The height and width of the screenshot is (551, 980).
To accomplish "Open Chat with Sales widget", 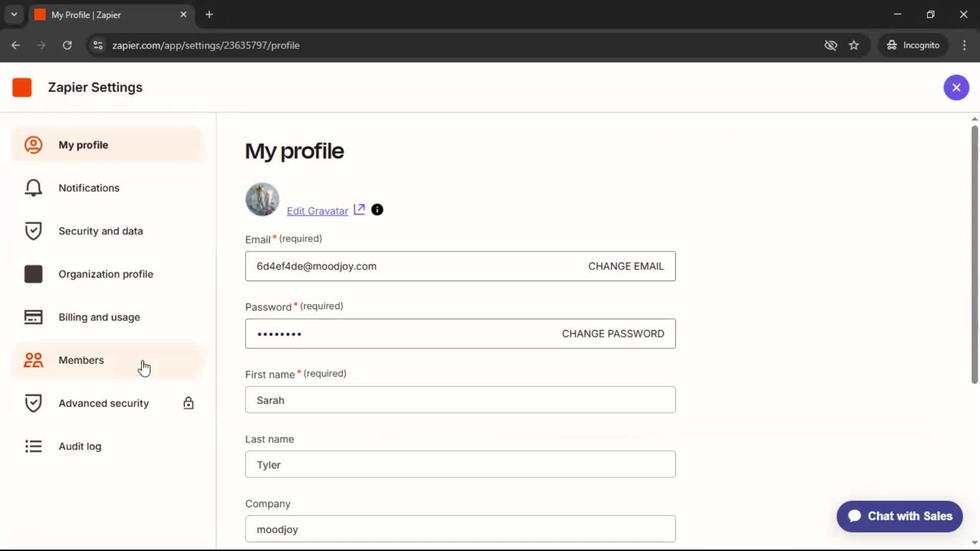I will click(x=899, y=516).
